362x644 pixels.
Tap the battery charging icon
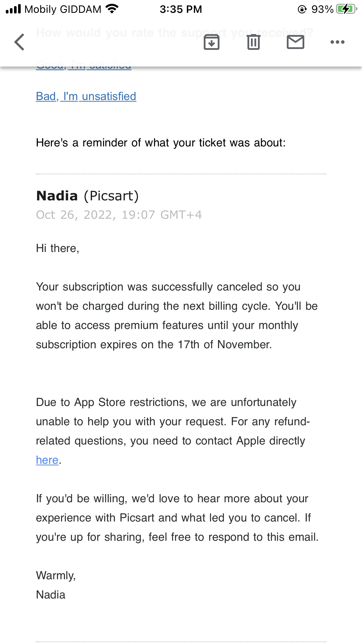coord(346,9)
